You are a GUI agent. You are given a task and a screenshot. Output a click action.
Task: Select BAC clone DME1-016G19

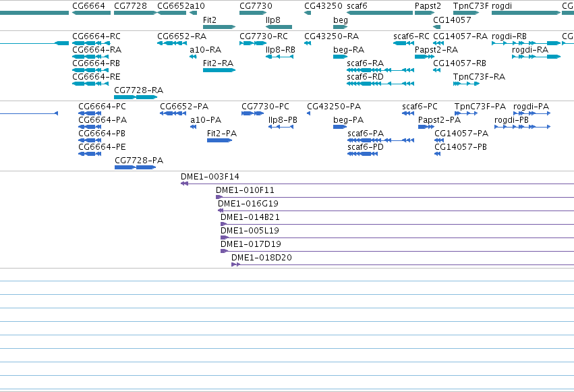click(x=248, y=204)
